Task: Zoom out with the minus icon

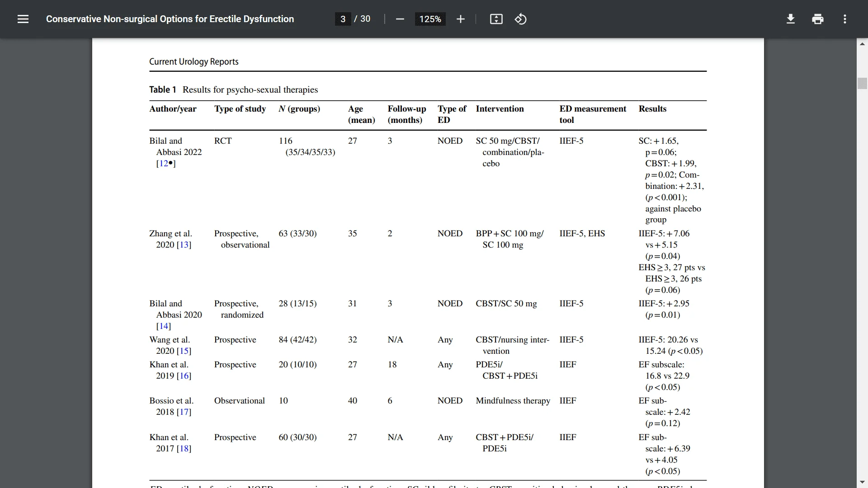Action: point(400,19)
